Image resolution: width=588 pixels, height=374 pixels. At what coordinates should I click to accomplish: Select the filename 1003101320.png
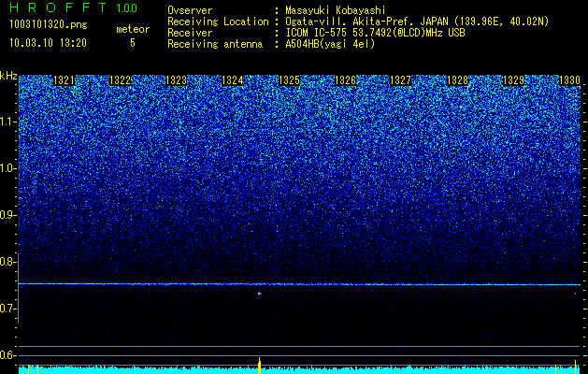pos(49,25)
